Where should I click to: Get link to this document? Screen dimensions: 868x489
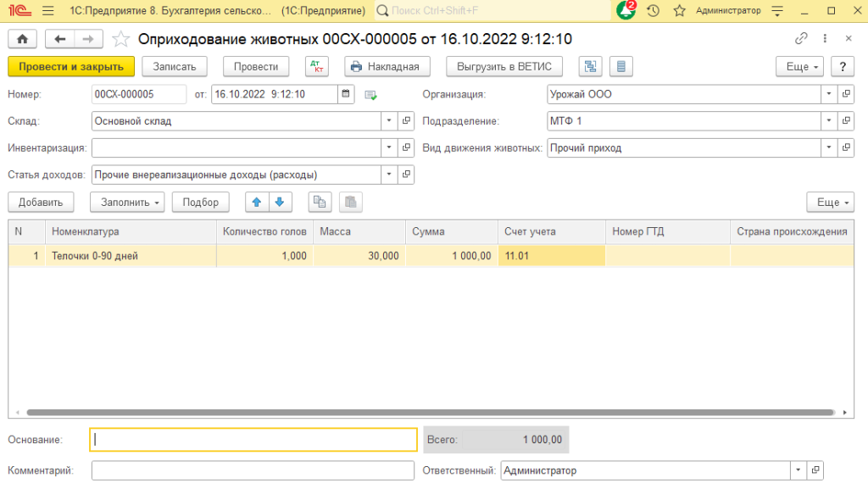click(x=801, y=39)
